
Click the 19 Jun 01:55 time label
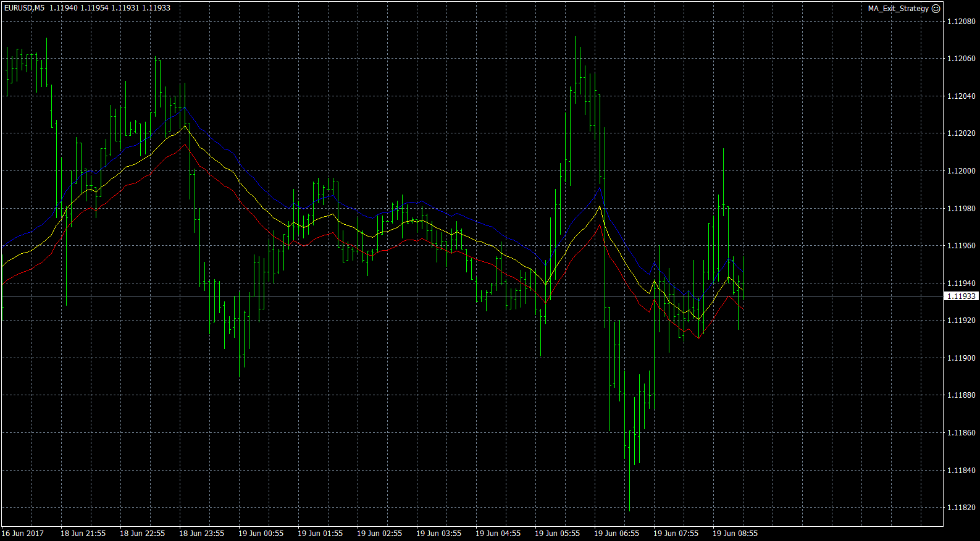(x=320, y=534)
